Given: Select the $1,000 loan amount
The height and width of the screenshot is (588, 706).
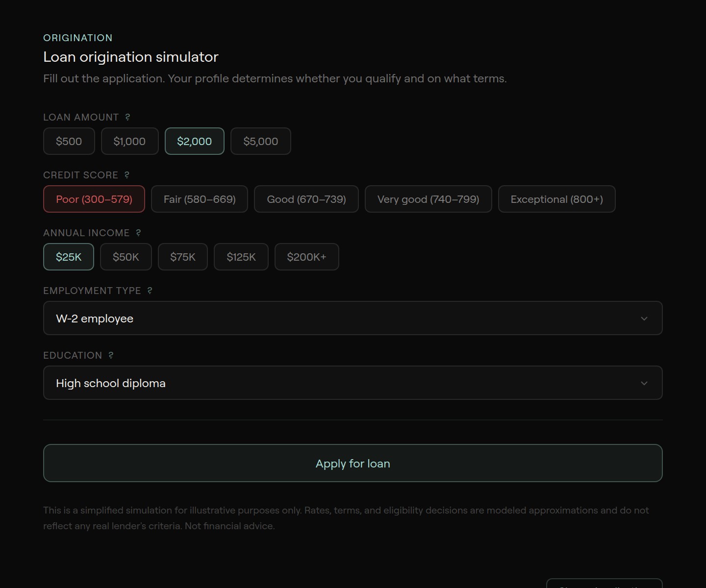Looking at the screenshot, I should point(129,141).
